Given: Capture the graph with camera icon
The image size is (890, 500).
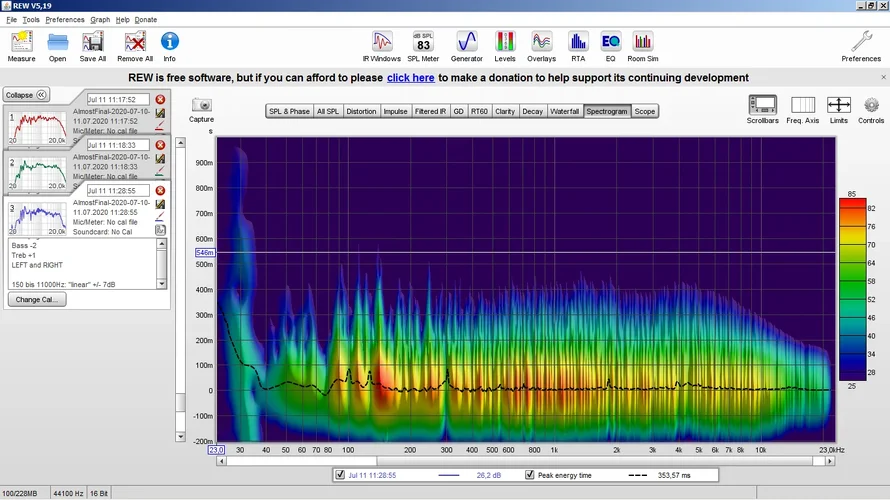Looking at the screenshot, I should (202, 106).
